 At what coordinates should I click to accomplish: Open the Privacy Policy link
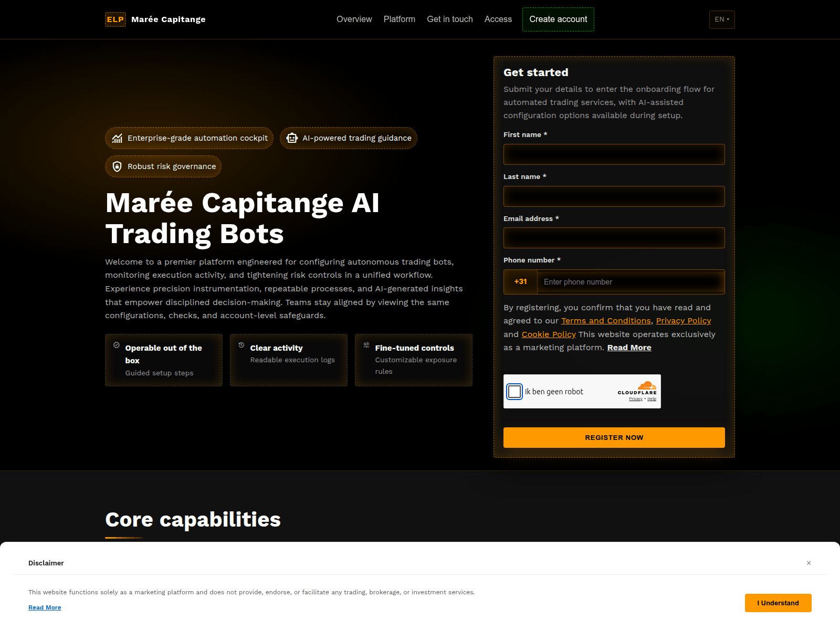click(684, 321)
